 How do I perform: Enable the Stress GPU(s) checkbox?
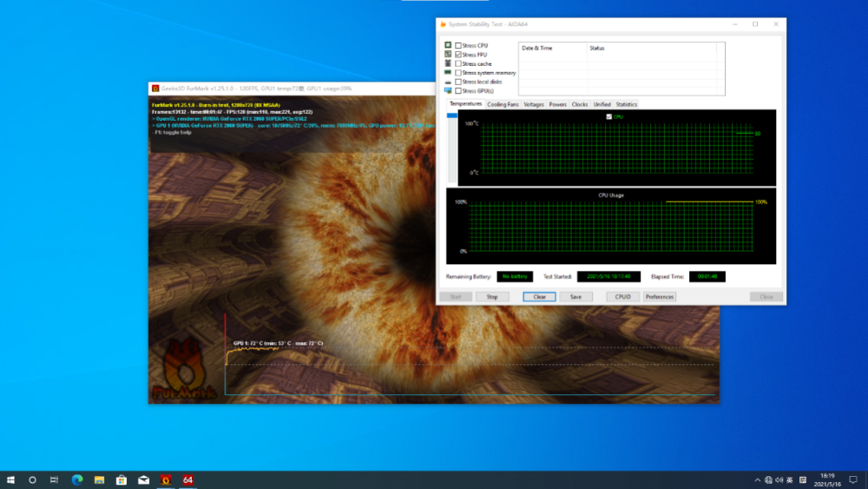(457, 91)
